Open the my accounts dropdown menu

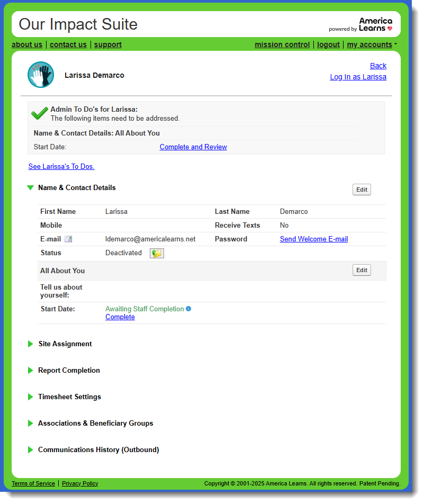(372, 44)
